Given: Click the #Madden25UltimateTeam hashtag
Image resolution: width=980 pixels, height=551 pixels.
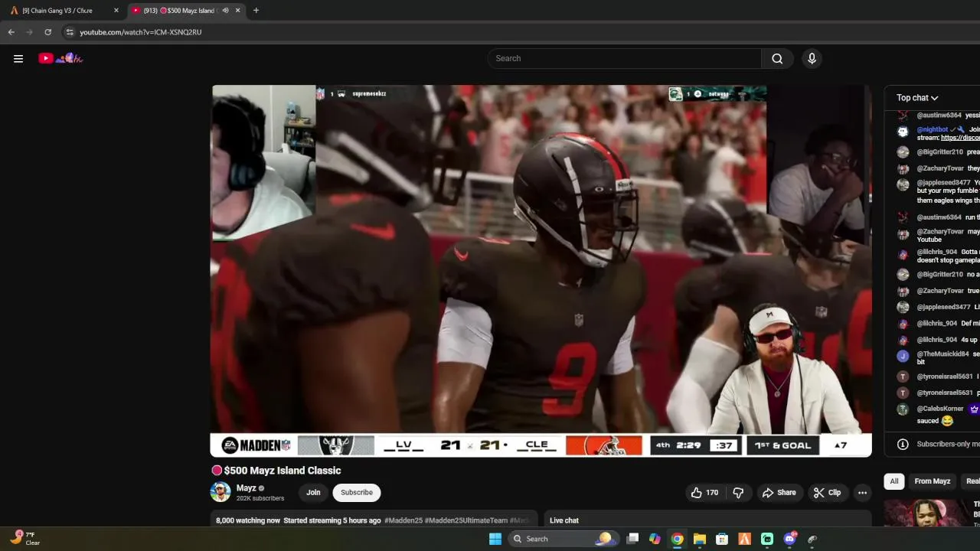Looking at the screenshot, I should pos(466,520).
